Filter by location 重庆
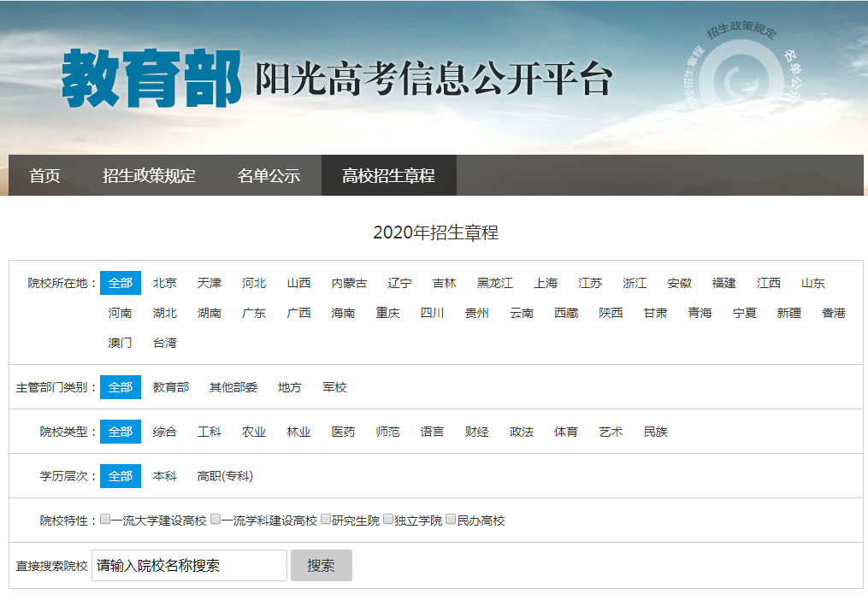Viewport: 868px width, 600px height. click(x=388, y=313)
